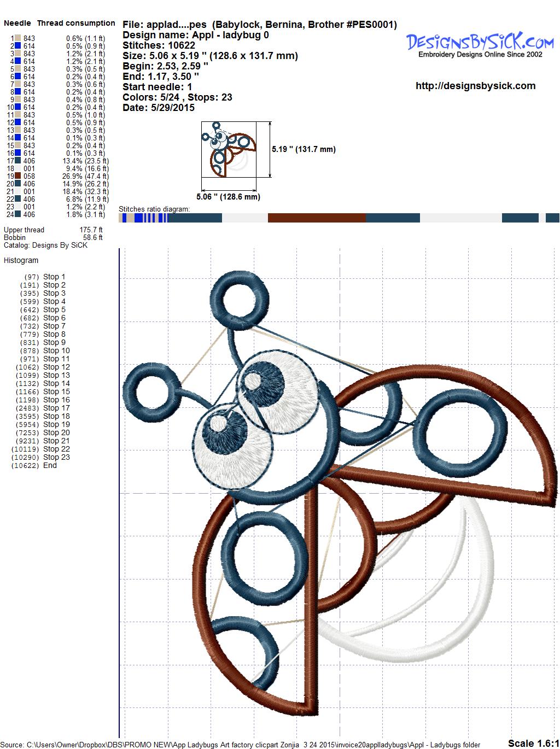This screenshot has height=749, width=560.
Task: Select Stop 1 in the histogram list
Action: click(54, 277)
